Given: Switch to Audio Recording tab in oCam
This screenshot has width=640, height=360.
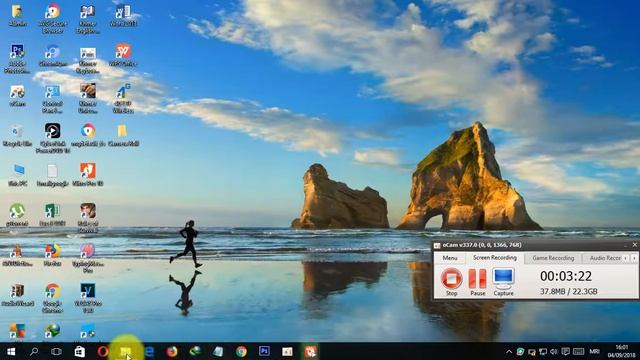Looking at the screenshot, I should [x=605, y=258].
